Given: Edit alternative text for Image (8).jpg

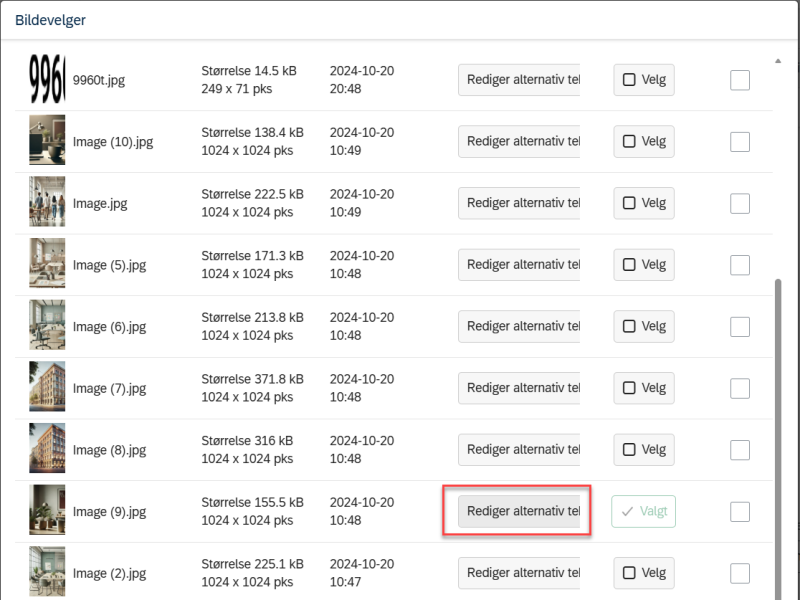Looking at the screenshot, I should 519,449.
